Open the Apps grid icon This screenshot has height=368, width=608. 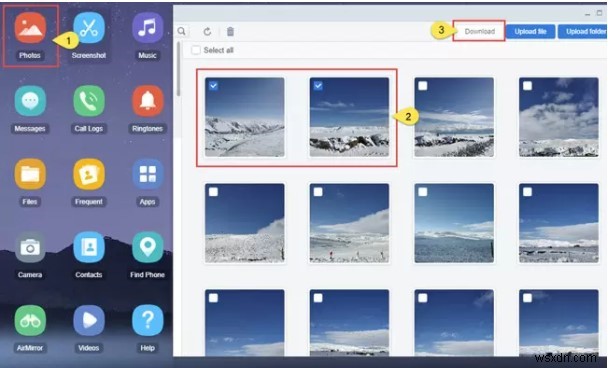click(x=147, y=174)
